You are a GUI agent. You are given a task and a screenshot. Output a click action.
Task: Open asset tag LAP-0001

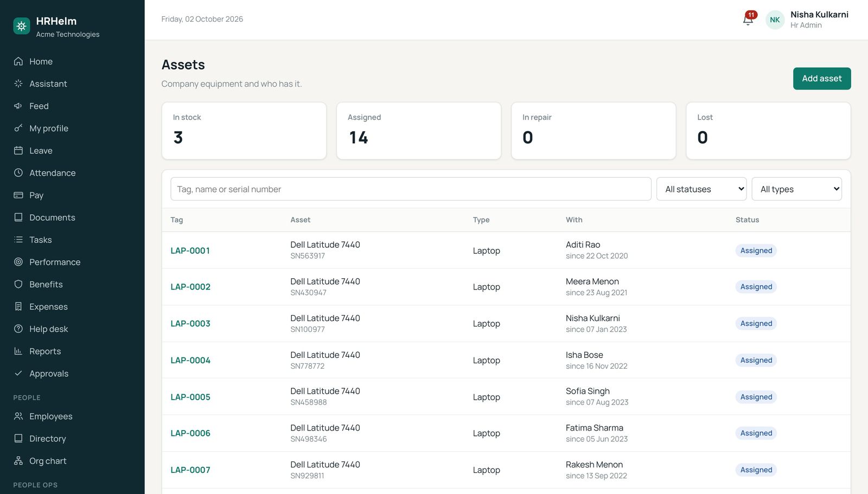tap(190, 251)
